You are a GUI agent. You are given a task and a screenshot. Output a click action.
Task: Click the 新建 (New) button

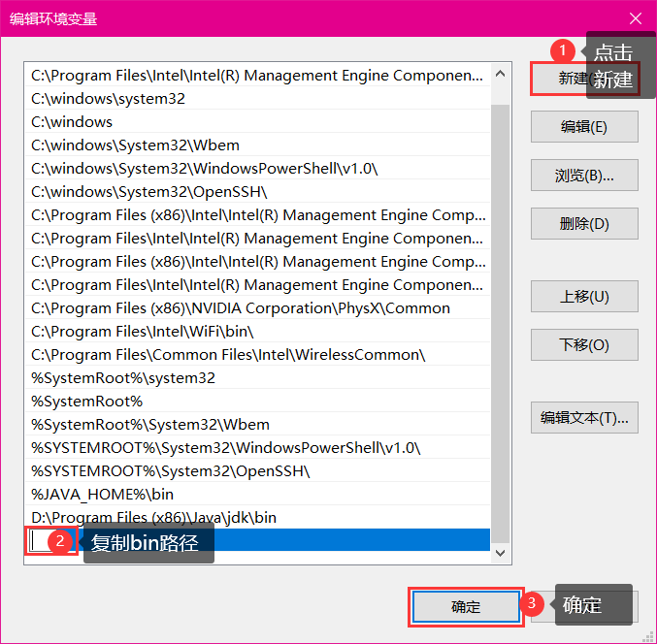click(x=584, y=79)
